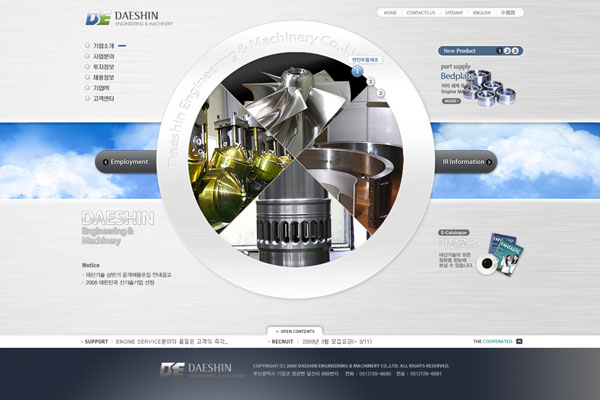
Task: Click the round bullet beside 투자정보
Action: [x=87, y=67]
